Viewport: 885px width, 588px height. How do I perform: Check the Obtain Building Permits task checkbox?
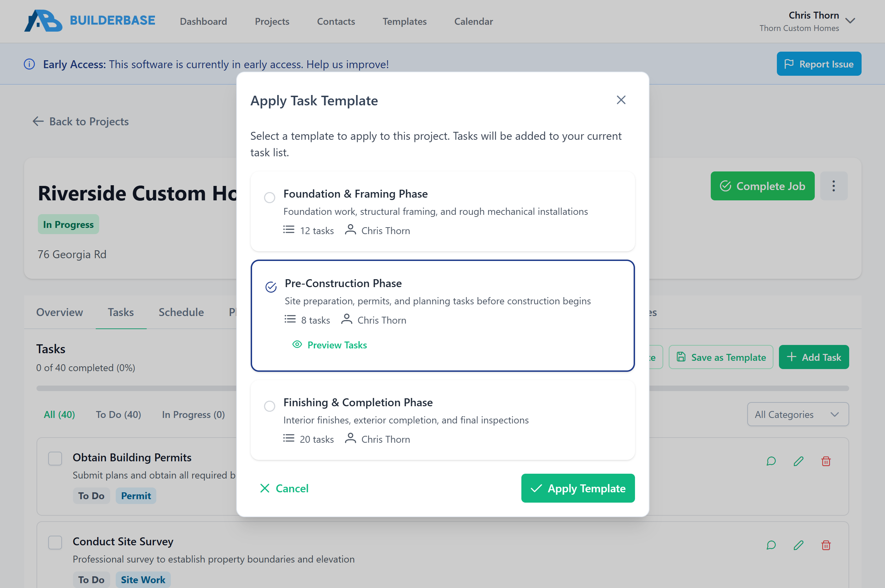(55, 458)
